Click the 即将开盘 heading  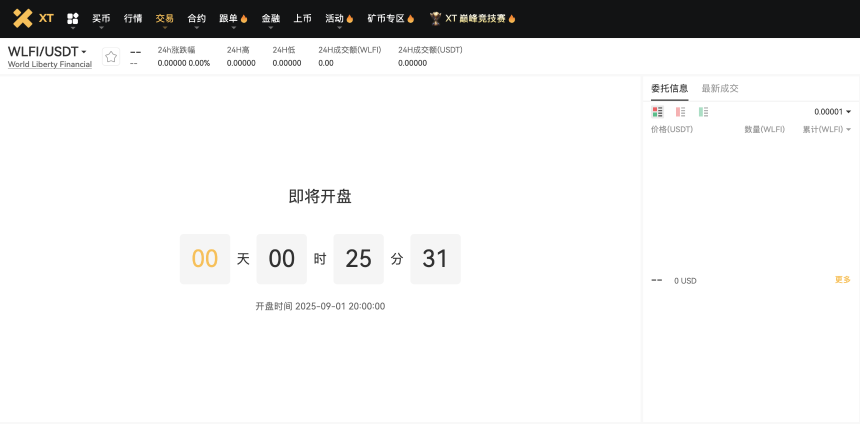320,196
